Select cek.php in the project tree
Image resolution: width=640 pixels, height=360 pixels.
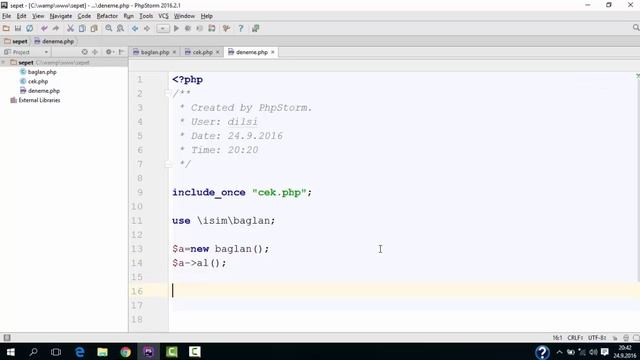click(38, 81)
